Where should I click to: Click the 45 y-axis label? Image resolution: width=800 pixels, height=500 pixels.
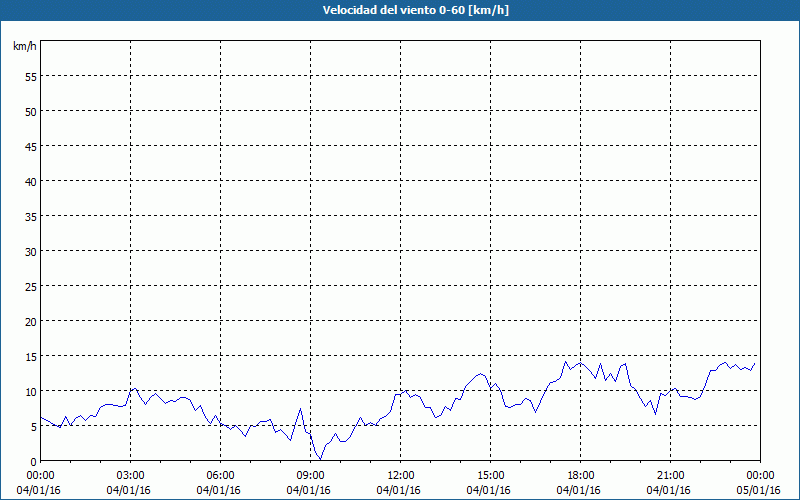(x=31, y=146)
